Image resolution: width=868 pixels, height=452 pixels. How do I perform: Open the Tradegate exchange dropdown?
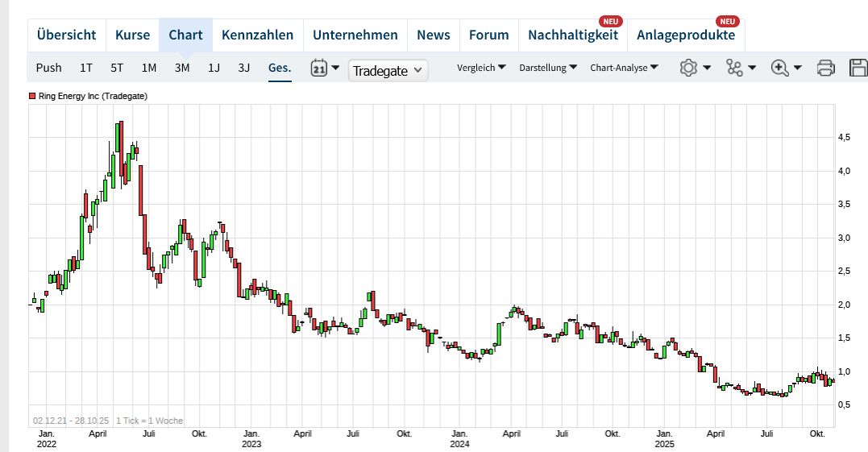(388, 70)
